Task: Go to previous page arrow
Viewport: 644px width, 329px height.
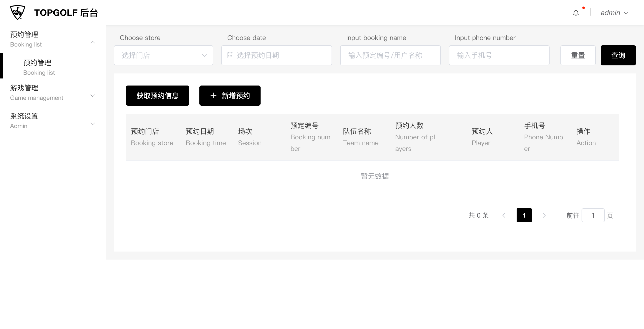Action: (x=504, y=215)
